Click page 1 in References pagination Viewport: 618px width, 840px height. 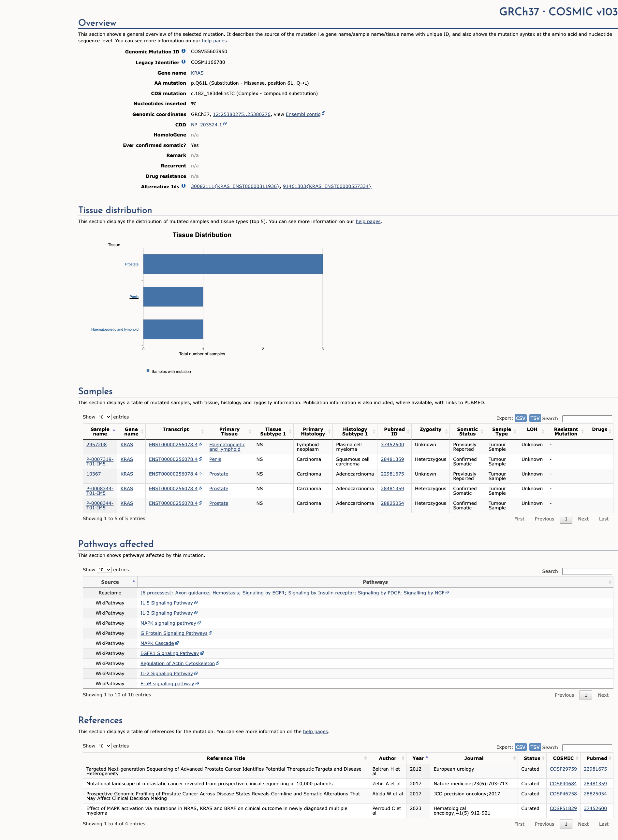(566, 824)
